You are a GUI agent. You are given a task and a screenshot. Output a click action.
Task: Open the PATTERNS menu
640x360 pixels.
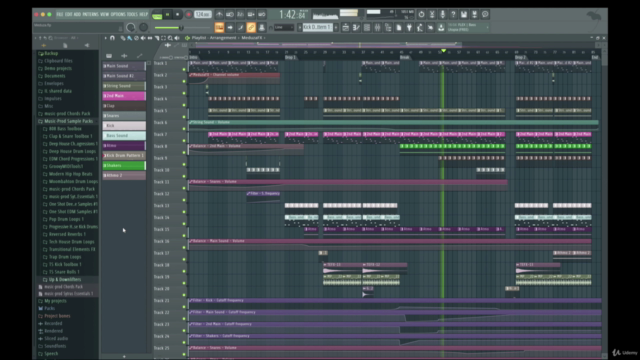click(x=90, y=14)
